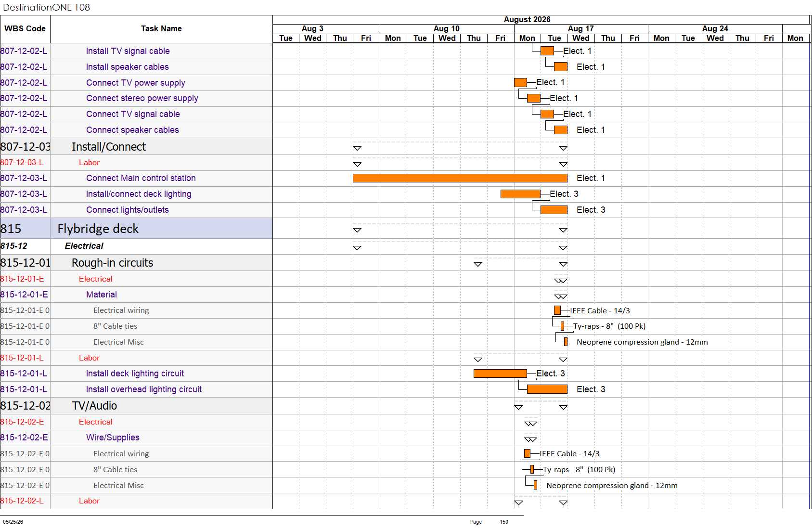Click the Connect TV power supply bar
The height and width of the screenshot is (528, 812).
coord(520,82)
